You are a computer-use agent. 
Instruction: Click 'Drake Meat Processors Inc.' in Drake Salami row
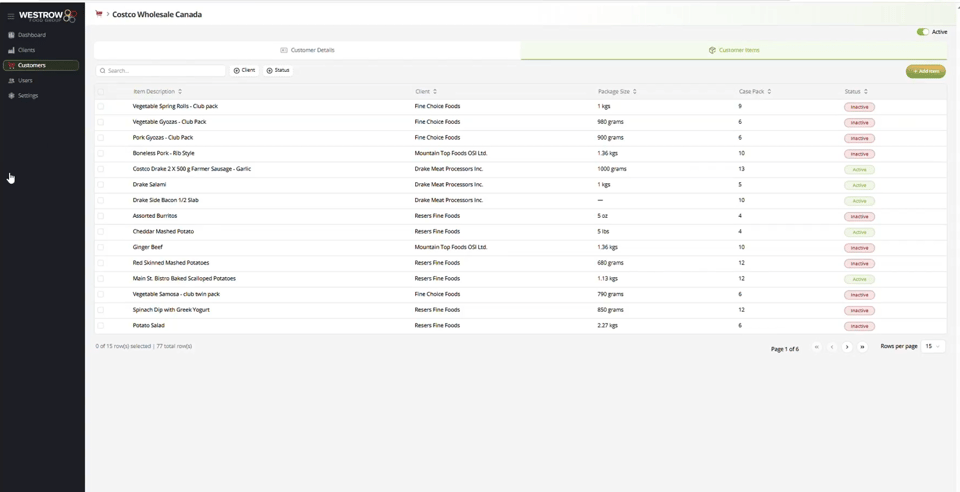(x=449, y=184)
